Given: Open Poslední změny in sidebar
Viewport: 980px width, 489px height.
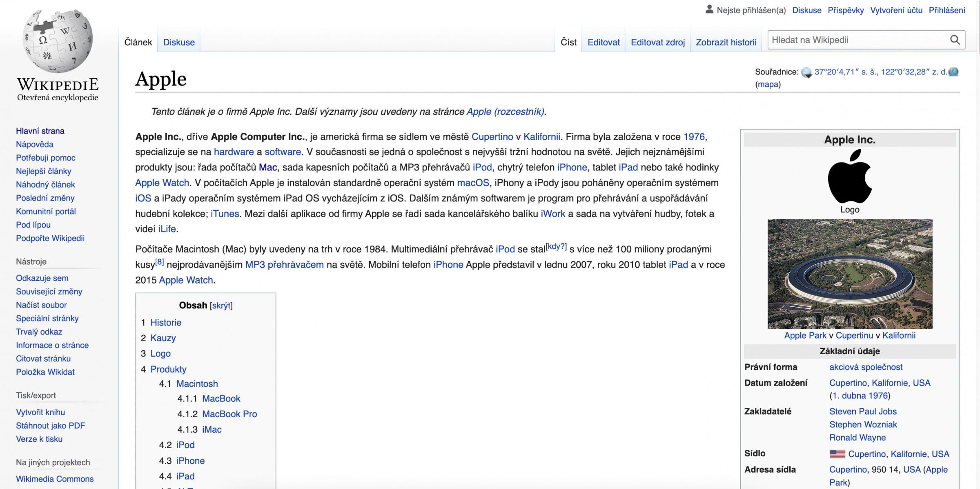Looking at the screenshot, I should click(45, 198).
